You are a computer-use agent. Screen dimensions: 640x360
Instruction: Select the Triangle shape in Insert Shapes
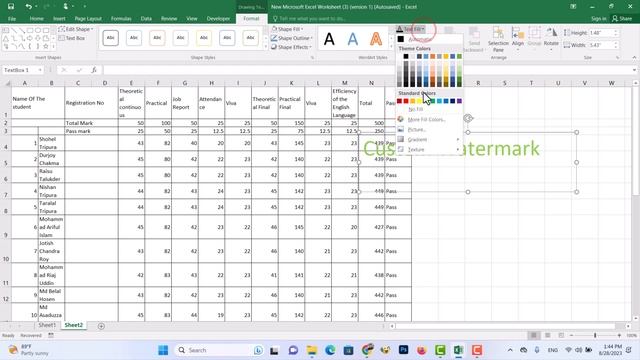click(6, 38)
